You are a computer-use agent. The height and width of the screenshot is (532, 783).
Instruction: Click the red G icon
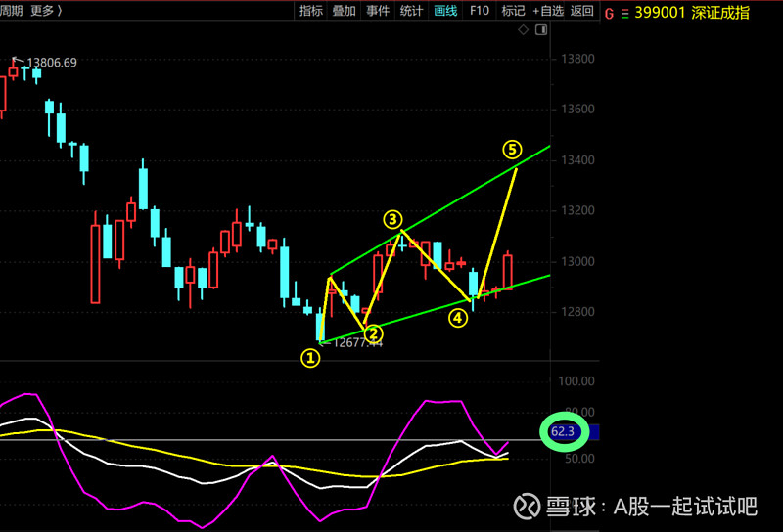point(609,14)
